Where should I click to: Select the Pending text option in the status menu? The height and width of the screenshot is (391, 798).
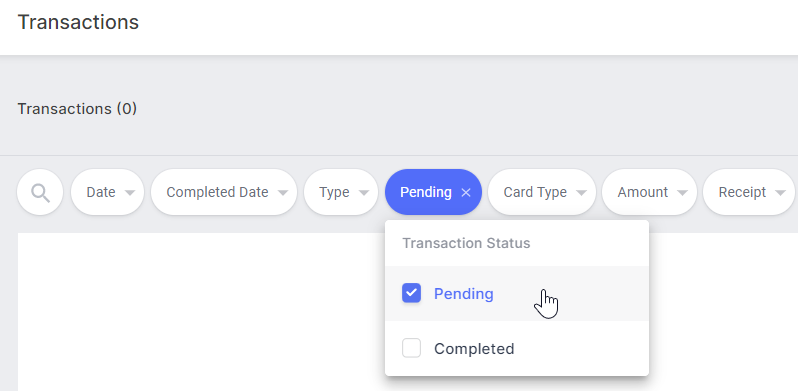[x=464, y=294]
